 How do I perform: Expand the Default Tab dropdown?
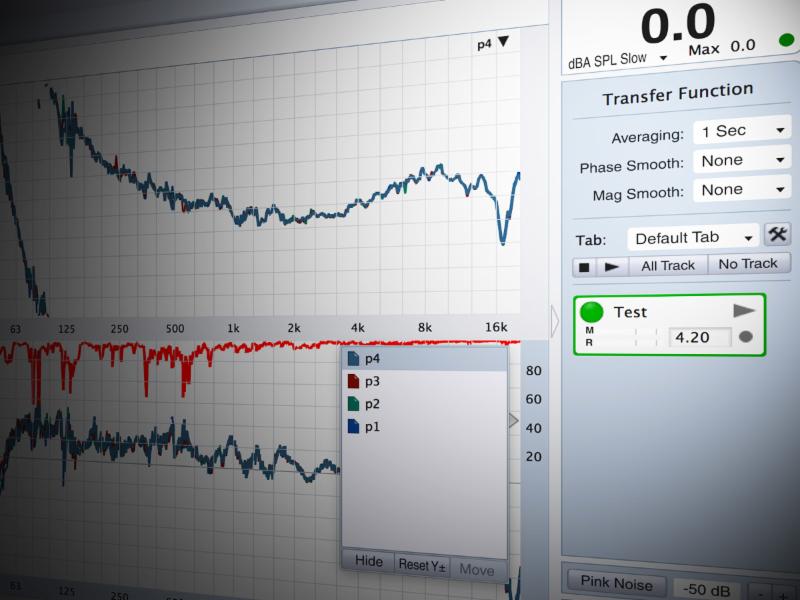[693, 238]
